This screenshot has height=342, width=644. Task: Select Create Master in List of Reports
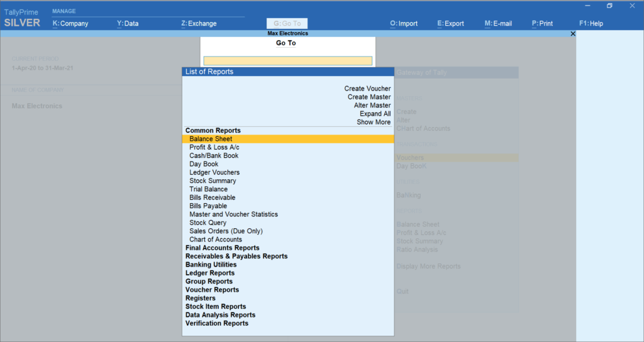point(369,97)
